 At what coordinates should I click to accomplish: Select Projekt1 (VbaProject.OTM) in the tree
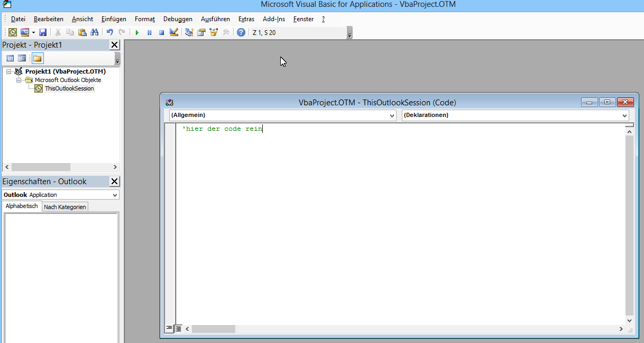pyautogui.click(x=66, y=71)
